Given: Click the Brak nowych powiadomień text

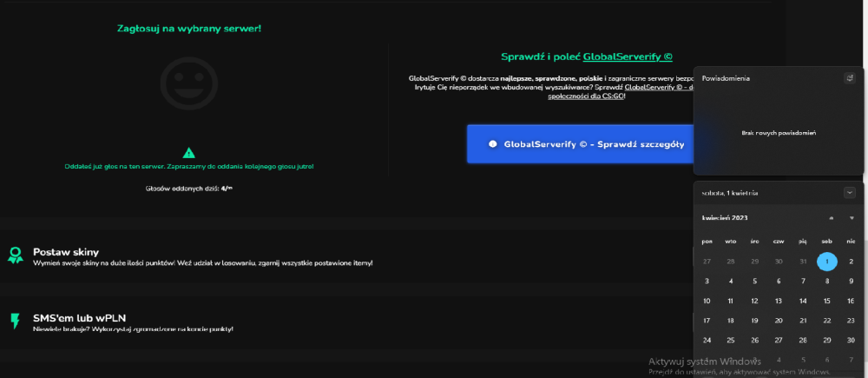Looking at the screenshot, I should (779, 133).
